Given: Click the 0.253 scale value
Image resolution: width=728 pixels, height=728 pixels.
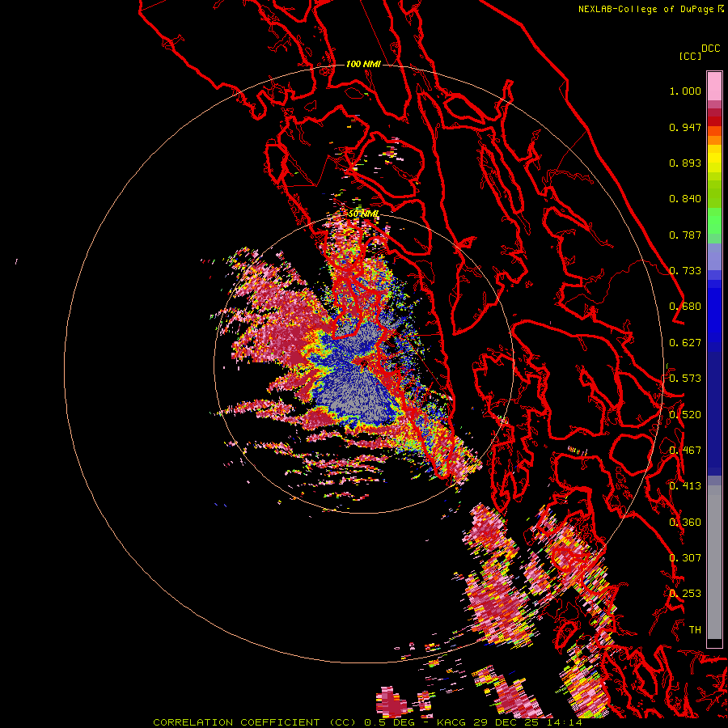Looking at the screenshot, I should pyautogui.click(x=685, y=594).
